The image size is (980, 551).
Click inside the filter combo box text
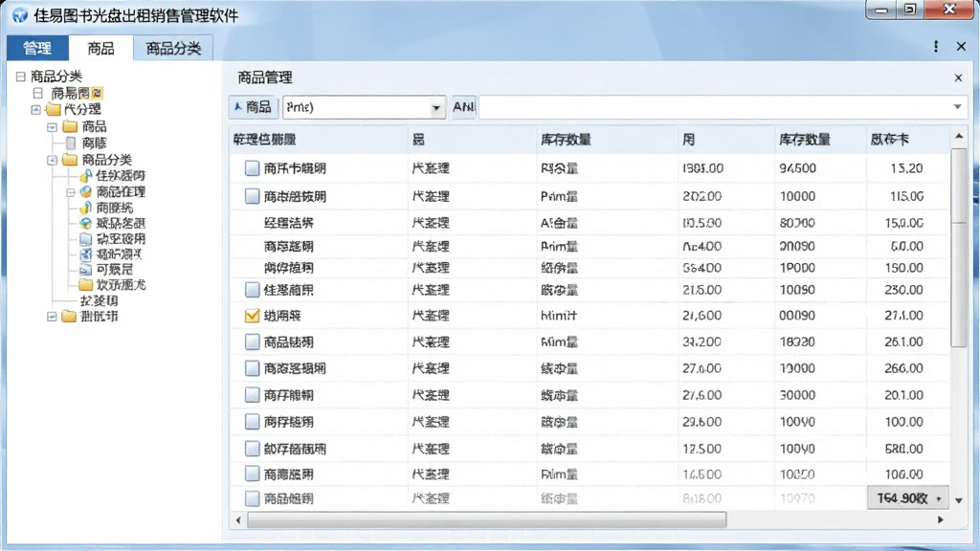(355, 107)
